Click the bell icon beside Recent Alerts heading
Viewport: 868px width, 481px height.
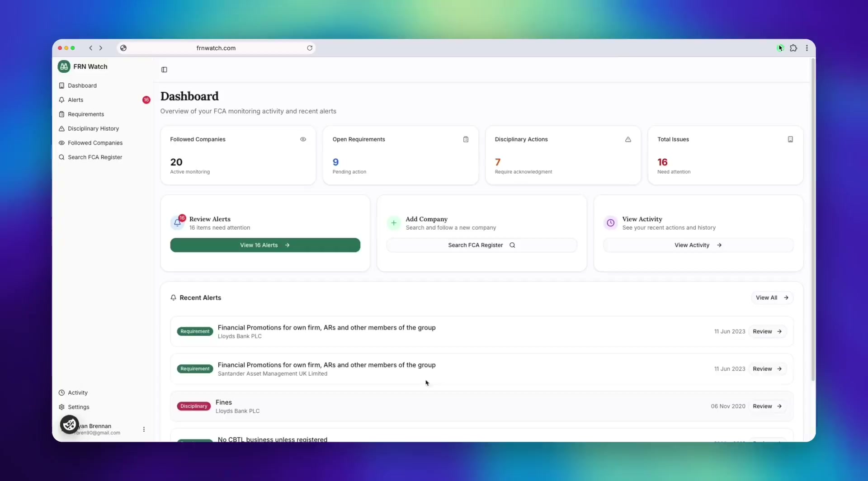pos(174,297)
